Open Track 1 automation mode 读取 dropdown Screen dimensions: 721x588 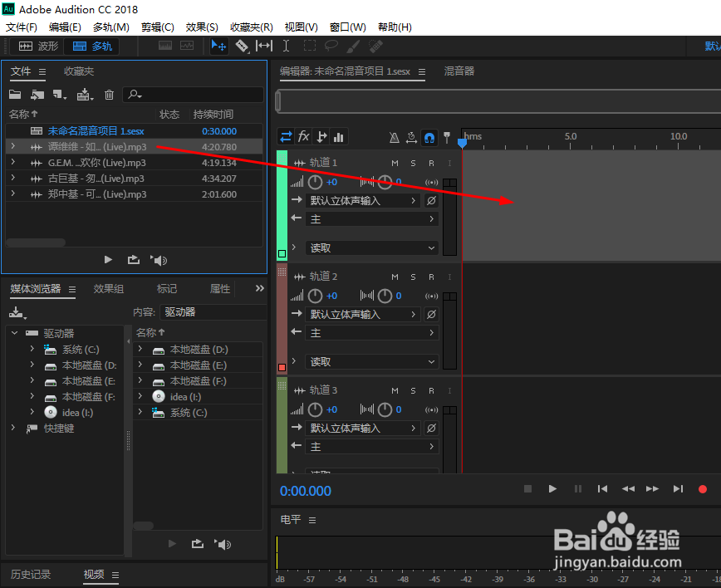click(371, 247)
